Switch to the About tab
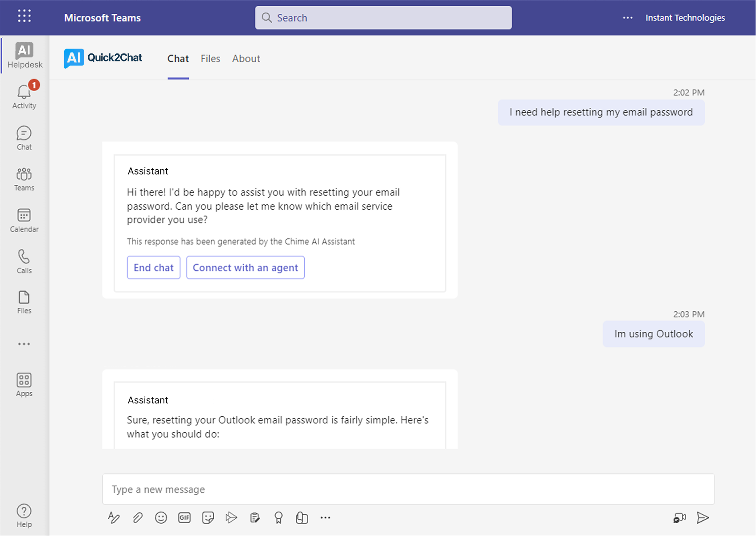756x537 pixels. tap(246, 59)
